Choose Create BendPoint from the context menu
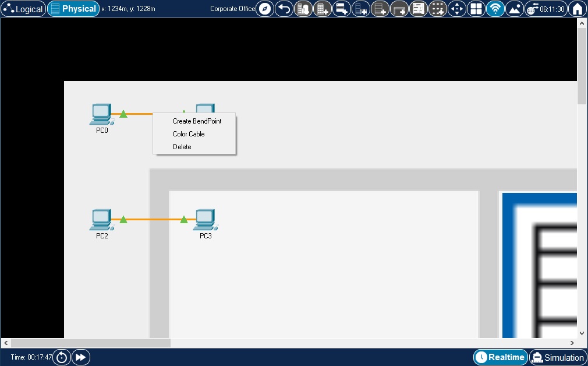 197,121
